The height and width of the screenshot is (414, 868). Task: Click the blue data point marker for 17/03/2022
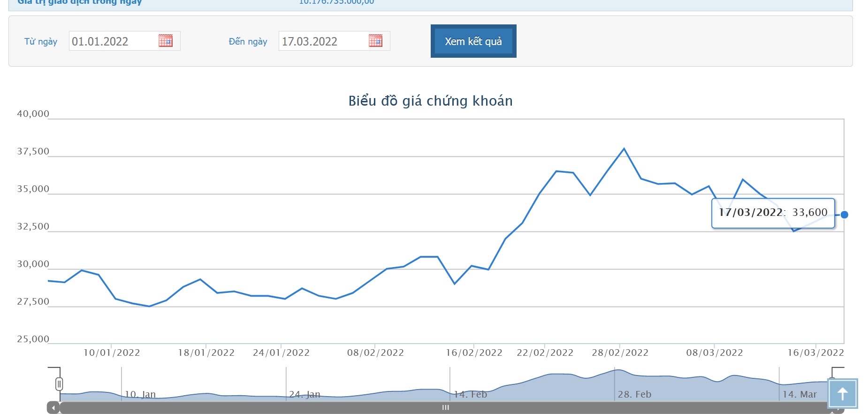click(x=844, y=215)
